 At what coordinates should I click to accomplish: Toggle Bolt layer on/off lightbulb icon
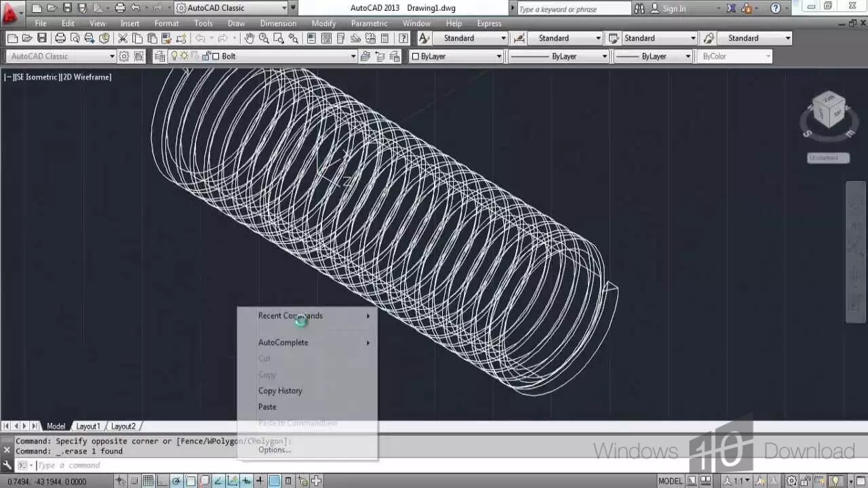(174, 56)
